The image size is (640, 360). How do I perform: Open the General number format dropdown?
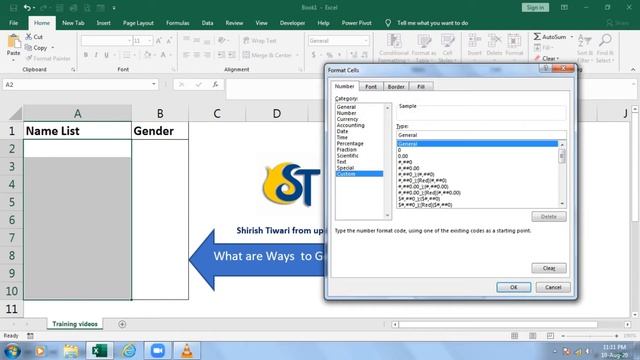pyautogui.click(x=365, y=41)
